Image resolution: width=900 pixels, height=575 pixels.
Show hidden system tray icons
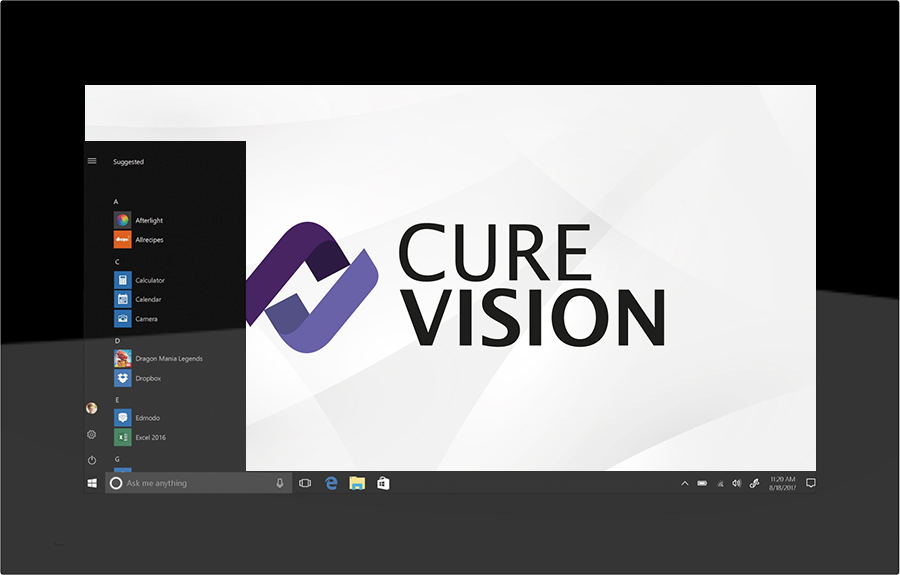click(x=685, y=483)
